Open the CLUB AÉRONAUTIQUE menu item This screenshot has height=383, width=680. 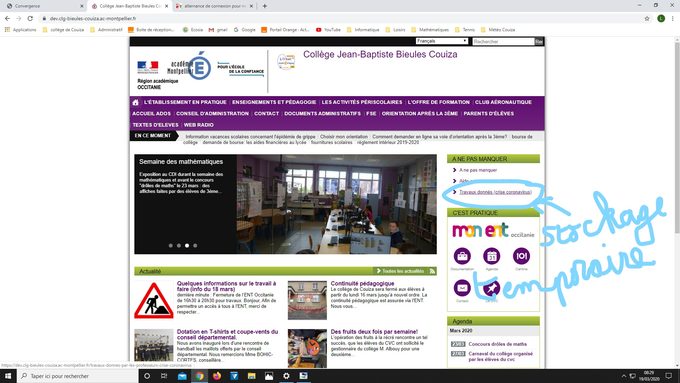click(x=503, y=102)
